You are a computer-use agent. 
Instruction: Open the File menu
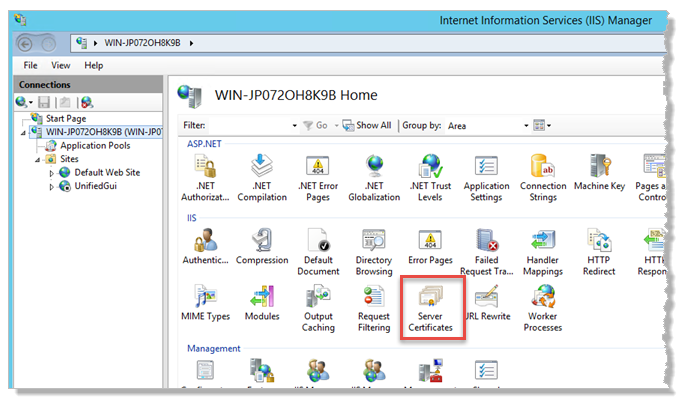[x=30, y=65]
